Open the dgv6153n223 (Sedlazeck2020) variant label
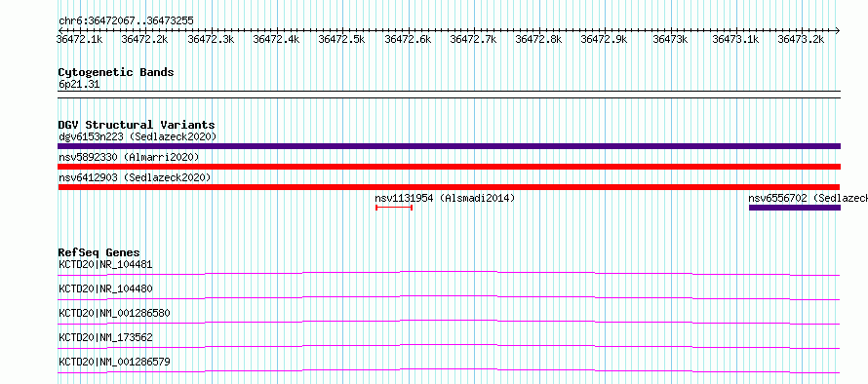Screen dimensions: 868x384 [138, 136]
